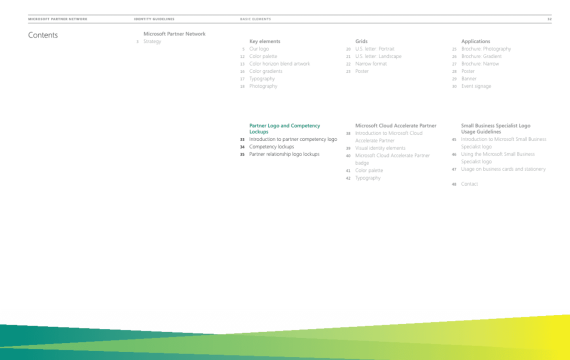Click the Key elements section heading
570x360 pixels.
pyautogui.click(x=265, y=41)
